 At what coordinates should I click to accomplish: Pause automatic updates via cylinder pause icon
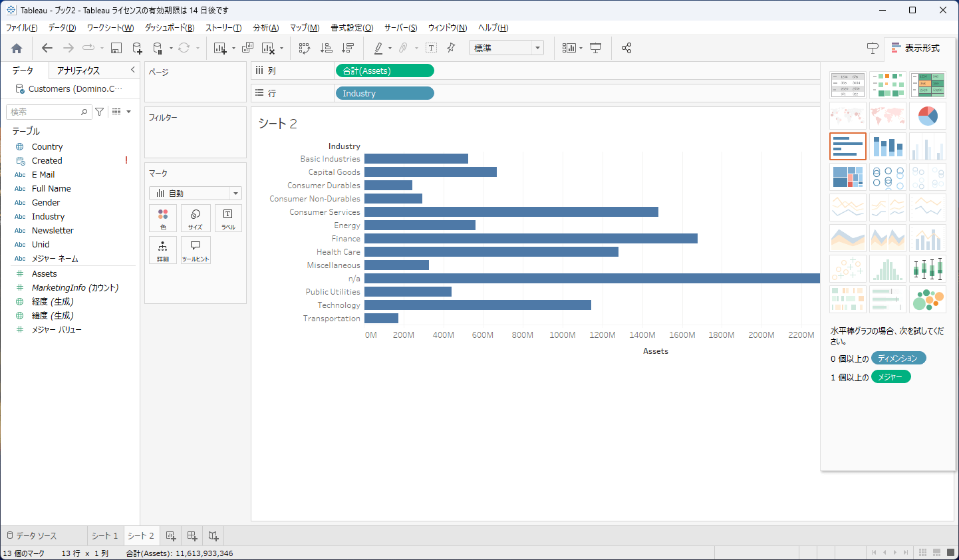158,48
